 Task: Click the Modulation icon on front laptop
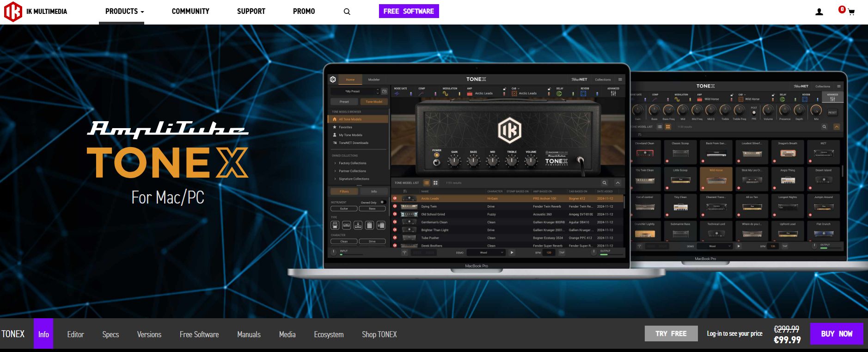[445, 93]
